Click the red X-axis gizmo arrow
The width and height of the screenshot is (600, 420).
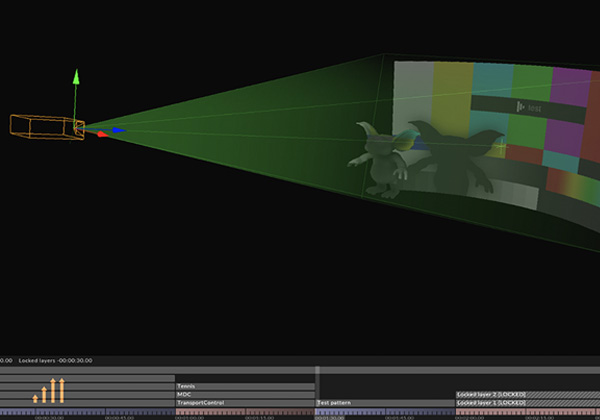pyautogui.click(x=101, y=134)
